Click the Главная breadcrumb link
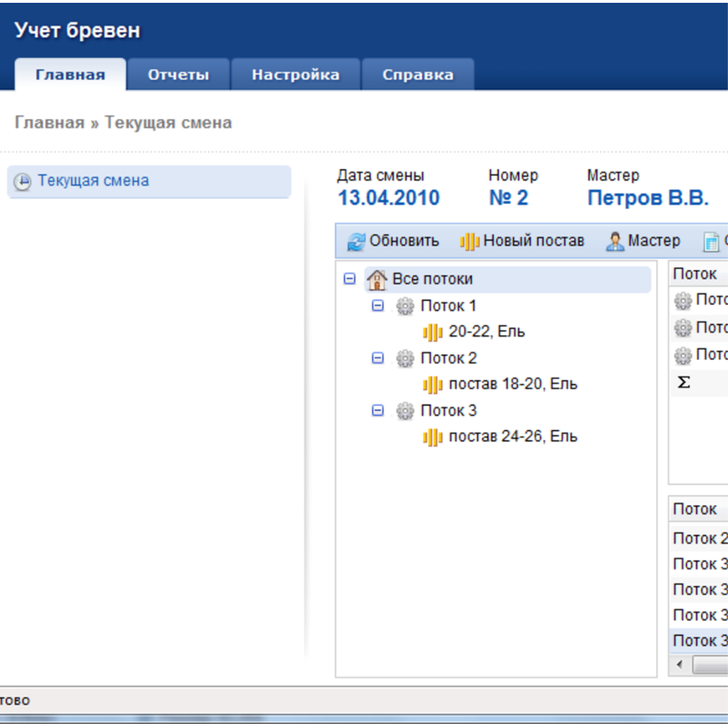The width and height of the screenshot is (728, 728). tap(49, 123)
